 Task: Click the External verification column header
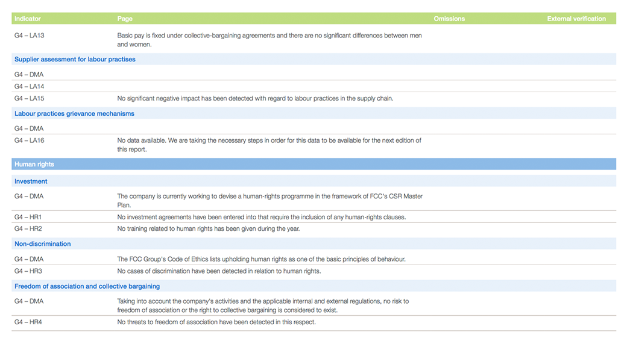click(576, 19)
